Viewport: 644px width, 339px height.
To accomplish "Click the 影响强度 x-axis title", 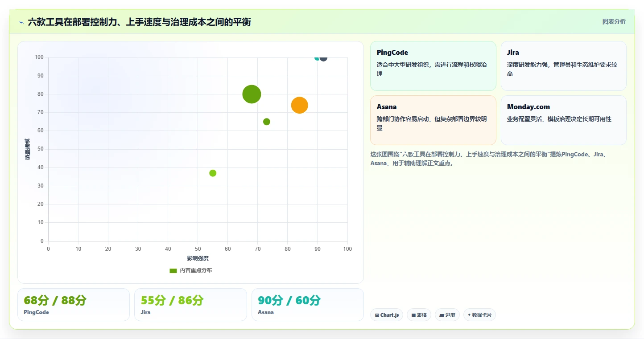I will (x=198, y=258).
